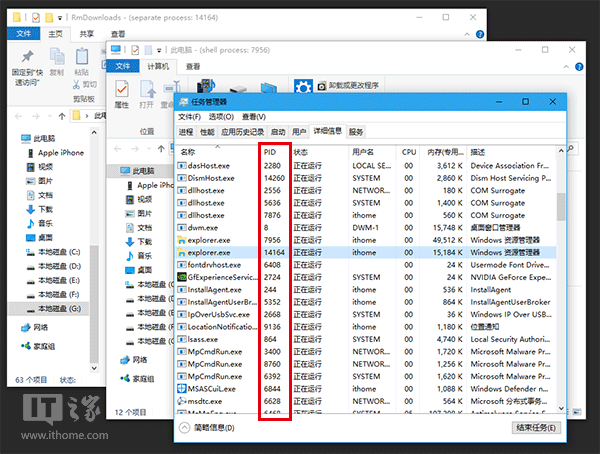Switch to the 进程 tab
Screen dimensions: 600x454
[x=186, y=132]
